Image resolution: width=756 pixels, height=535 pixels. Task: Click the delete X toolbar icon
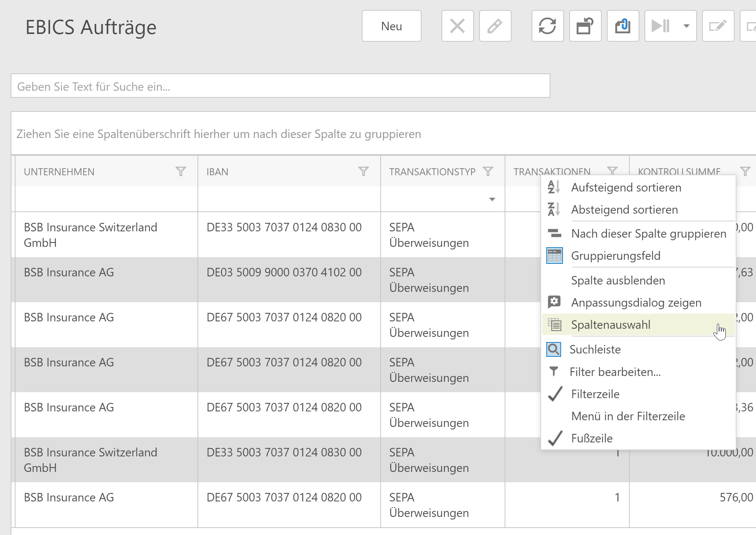(457, 26)
